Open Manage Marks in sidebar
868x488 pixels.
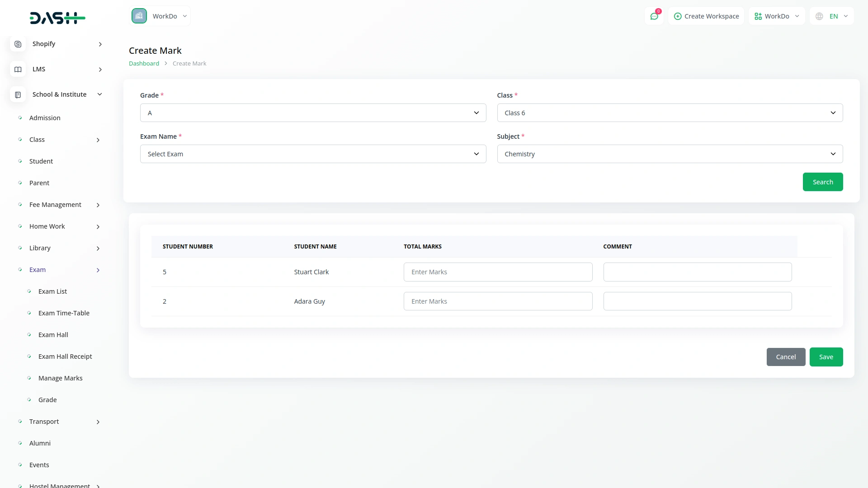[60, 378]
